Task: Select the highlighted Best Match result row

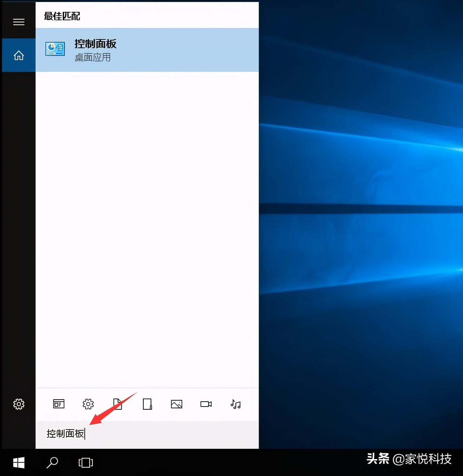Action: (146, 50)
